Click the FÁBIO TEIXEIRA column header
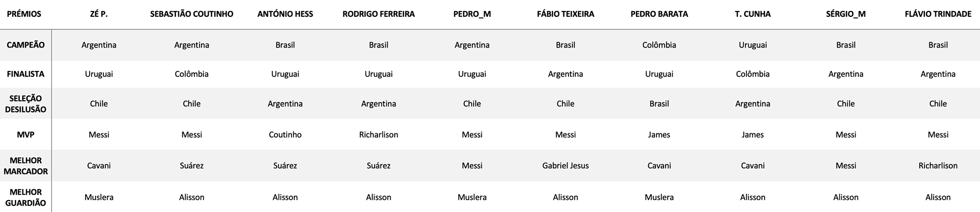Image resolution: width=980 pixels, height=212 pixels. tap(566, 14)
